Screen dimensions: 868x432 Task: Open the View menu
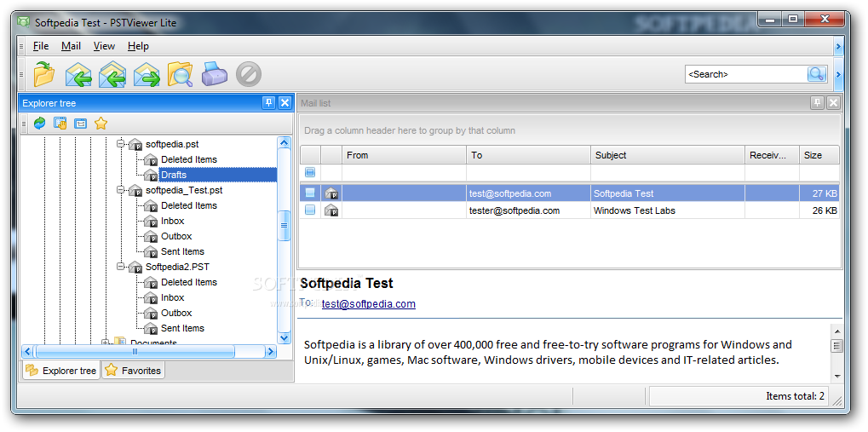pyautogui.click(x=104, y=47)
